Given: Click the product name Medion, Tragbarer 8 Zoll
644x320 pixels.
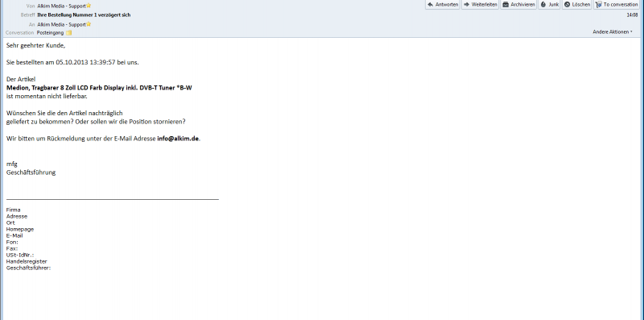Looking at the screenshot, I should tap(99, 88).
